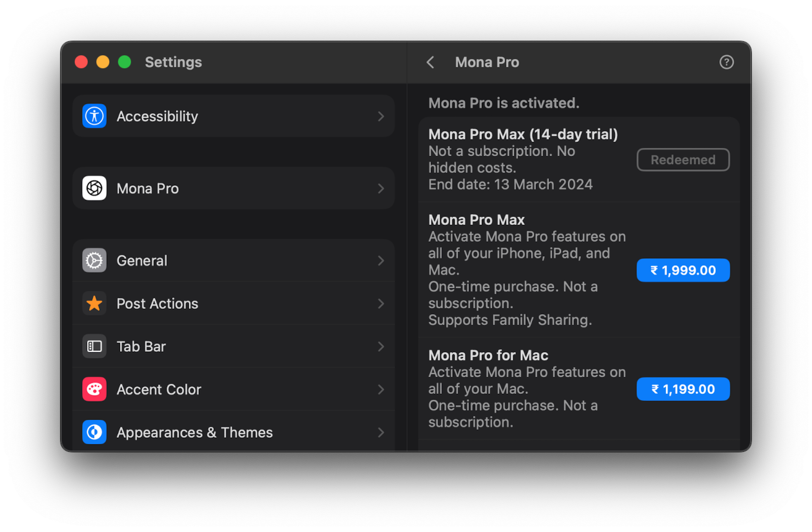Viewport: 812px width, 532px height.
Task: Go back using the back arrow
Action: pyautogui.click(x=430, y=62)
